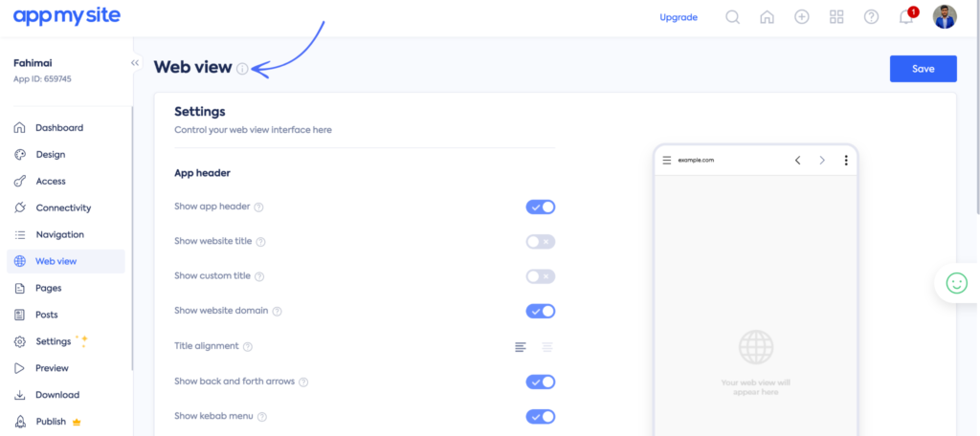Toggle the Show website domain switch
The image size is (980, 436).
541,311
